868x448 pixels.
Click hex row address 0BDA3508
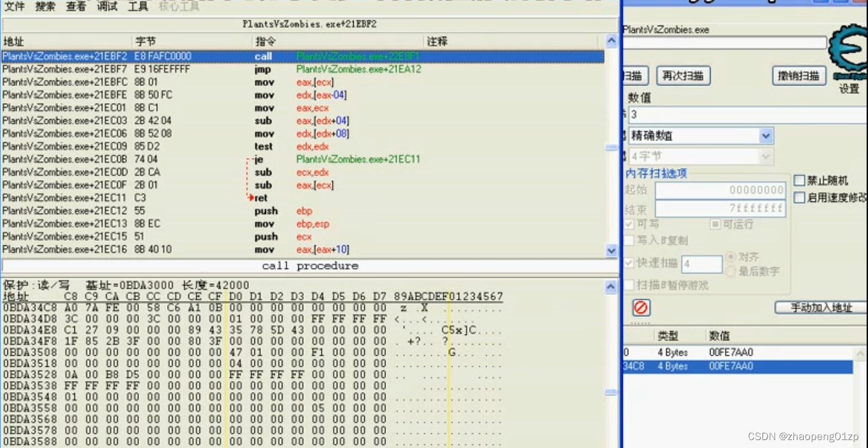click(x=30, y=352)
